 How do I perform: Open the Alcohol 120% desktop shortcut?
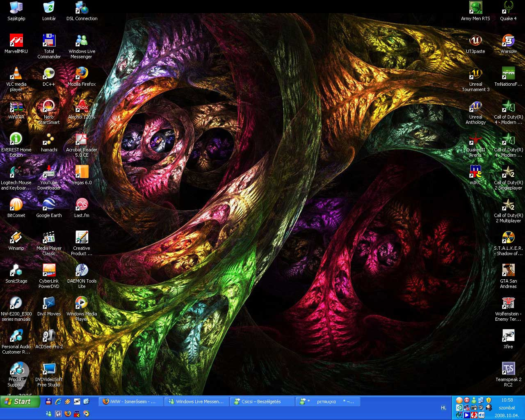(x=82, y=110)
